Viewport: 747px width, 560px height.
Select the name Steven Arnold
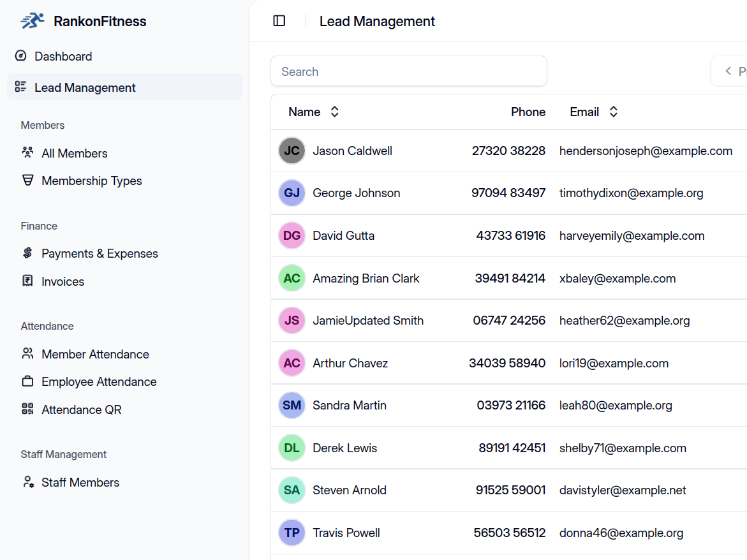coord(350,490)
